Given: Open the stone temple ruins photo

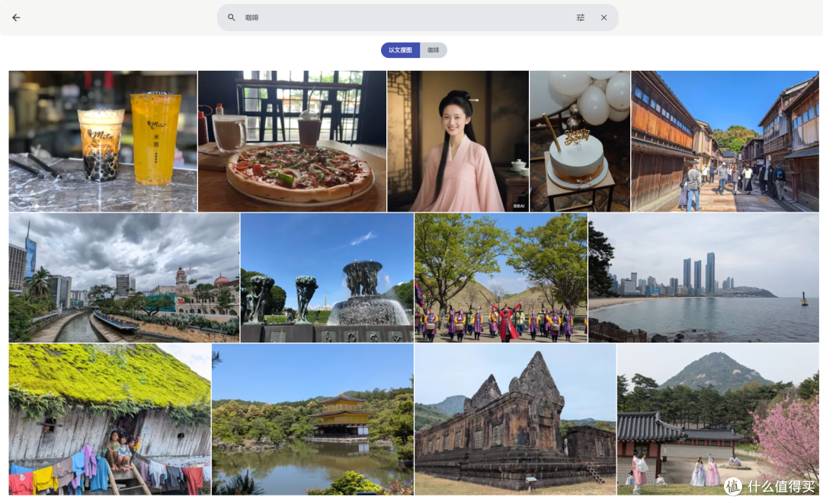Looking at the screenshot, I should [515, 419].
